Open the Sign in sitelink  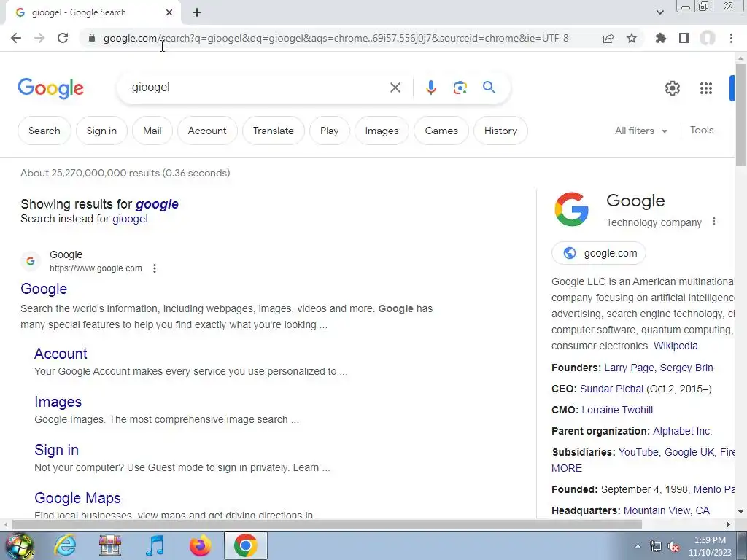coord(56,449)
